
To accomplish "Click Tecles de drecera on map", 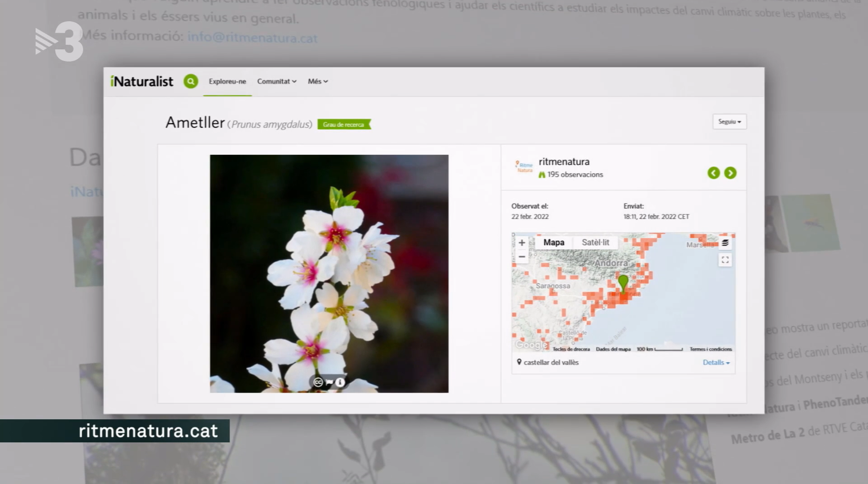I will (x=571, y=349).
